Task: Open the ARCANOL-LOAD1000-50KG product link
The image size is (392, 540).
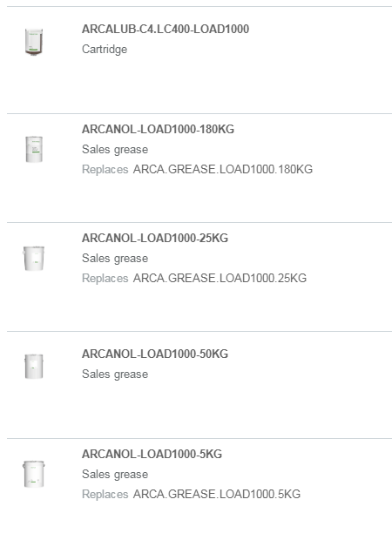Action: pyautogui.click(x=155, y=354)
